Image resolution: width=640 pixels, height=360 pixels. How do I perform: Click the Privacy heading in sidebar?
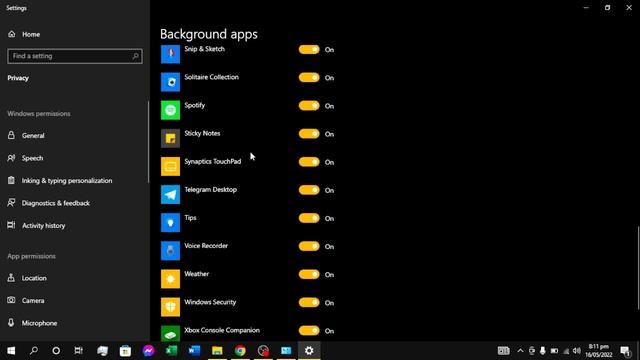(18, 78)
